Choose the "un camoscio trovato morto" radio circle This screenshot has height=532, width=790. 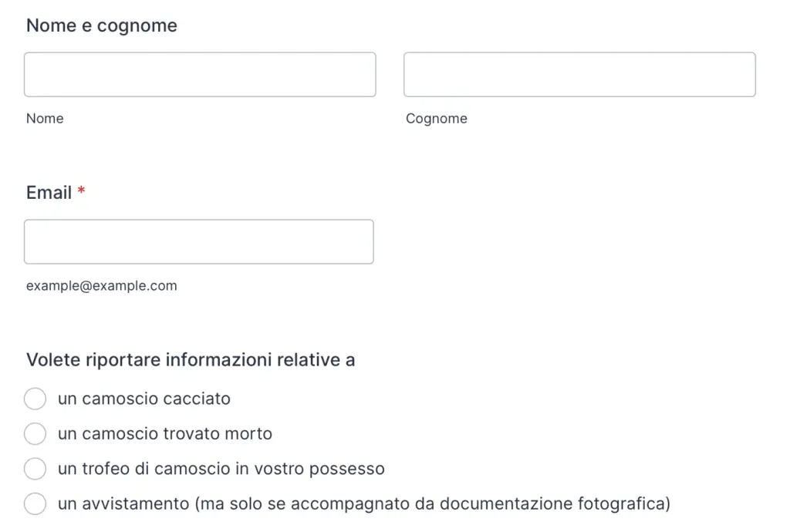(35, 434)
